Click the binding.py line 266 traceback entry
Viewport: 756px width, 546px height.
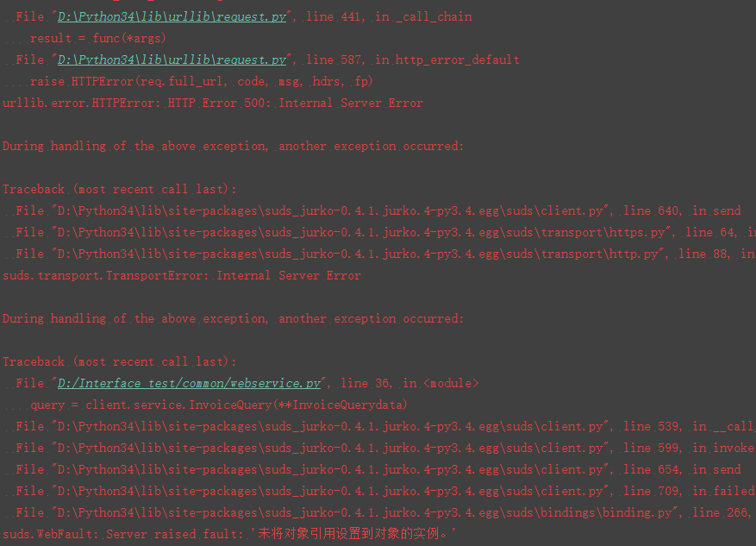(x=385, y=512)
